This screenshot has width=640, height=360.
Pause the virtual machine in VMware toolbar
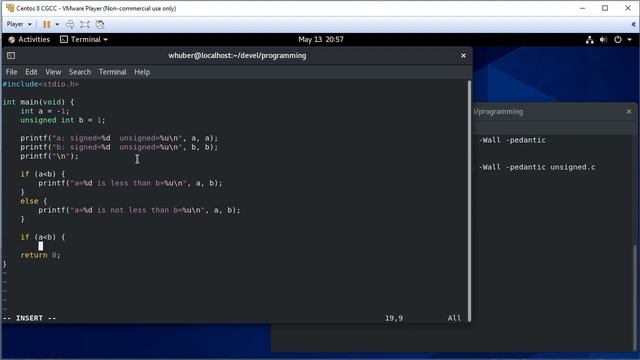tap(47, 24)
